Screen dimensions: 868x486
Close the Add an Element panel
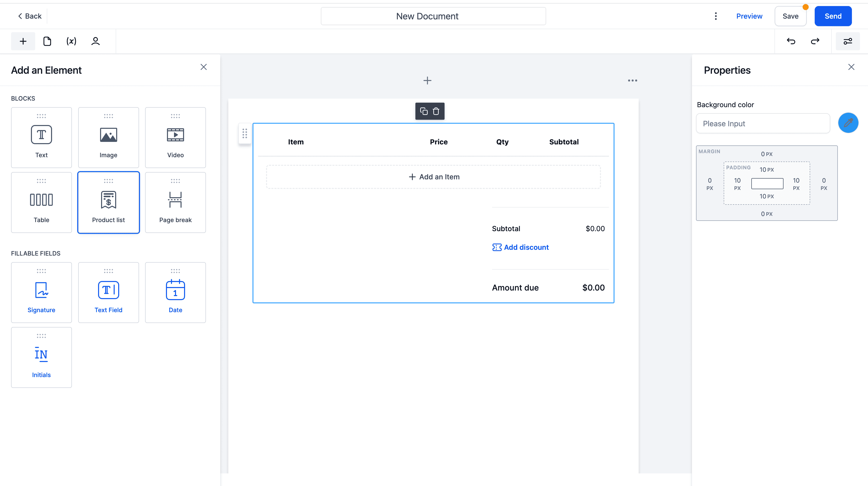[x=203, y=67]
